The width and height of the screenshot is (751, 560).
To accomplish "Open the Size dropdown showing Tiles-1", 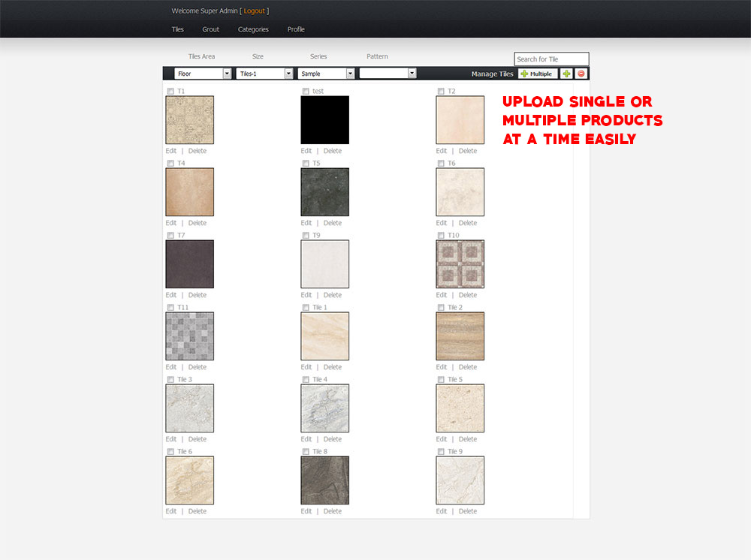I will [264, 74].
